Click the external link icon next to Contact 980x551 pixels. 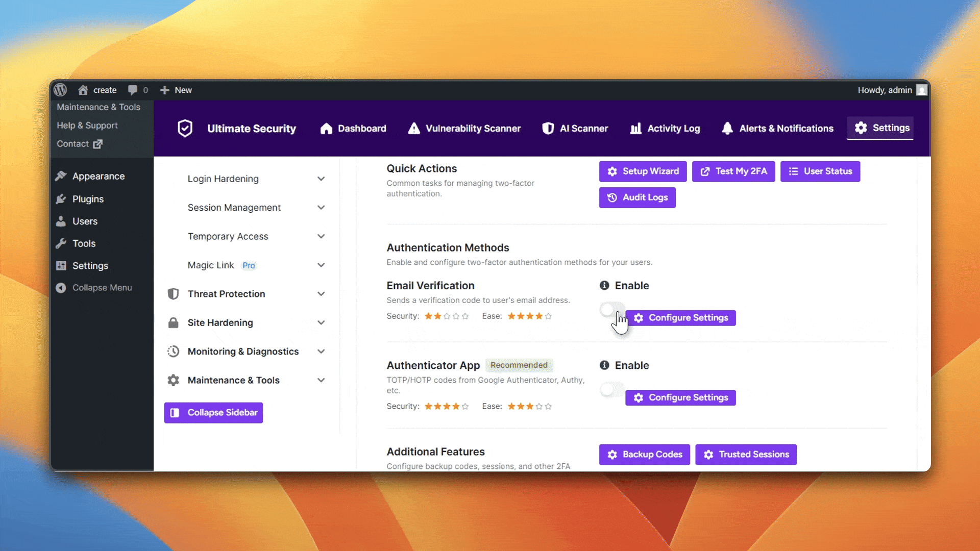click(98, 144)
